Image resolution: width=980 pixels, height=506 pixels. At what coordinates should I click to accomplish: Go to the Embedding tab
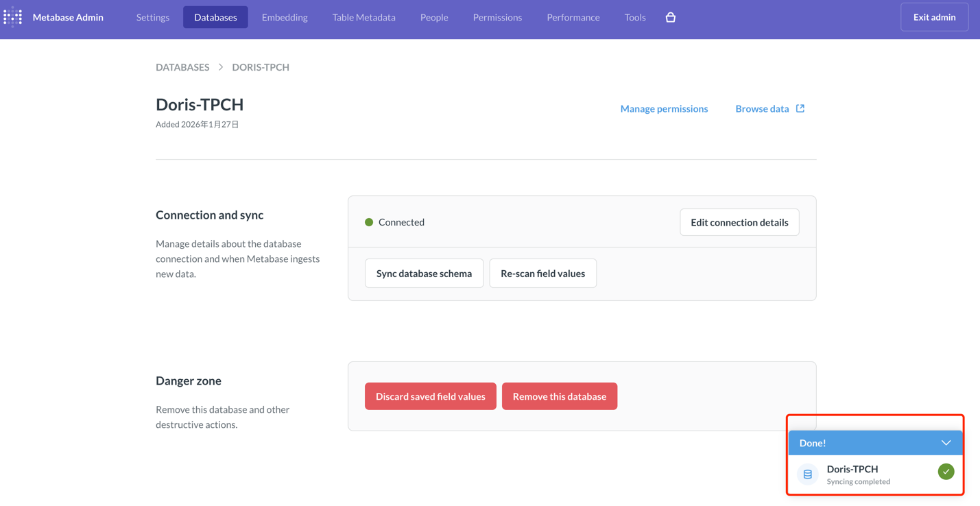[285, 17]
